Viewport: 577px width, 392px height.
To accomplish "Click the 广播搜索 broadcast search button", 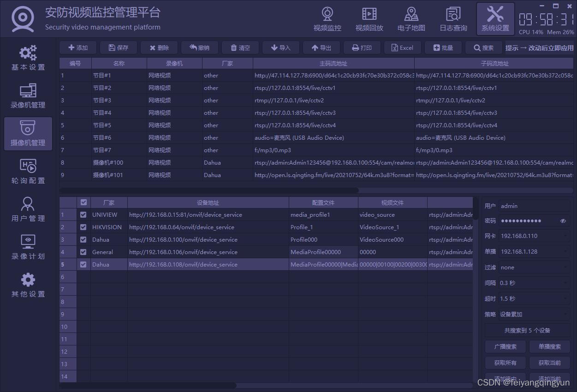I will click(x=505, y=346).
